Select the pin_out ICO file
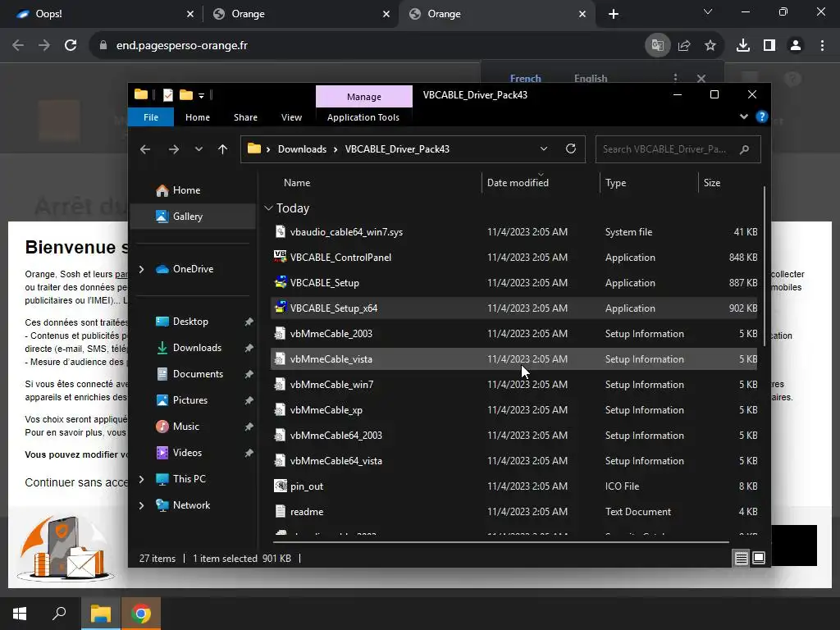The height and width of the screenshot is (630, 840). pos(514,486)
